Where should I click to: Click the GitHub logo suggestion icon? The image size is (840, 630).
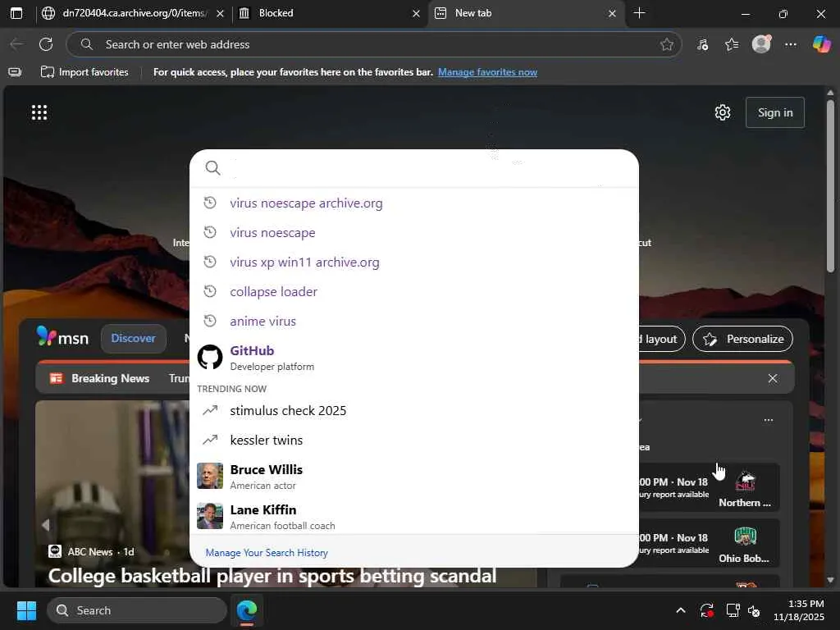[x=210, y=358]
